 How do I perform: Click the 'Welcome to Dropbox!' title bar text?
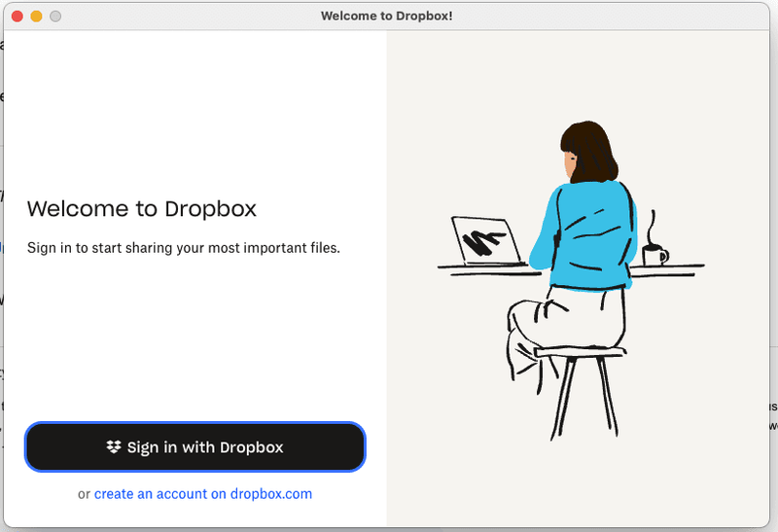pyautogui.click(x=386, y=16)
